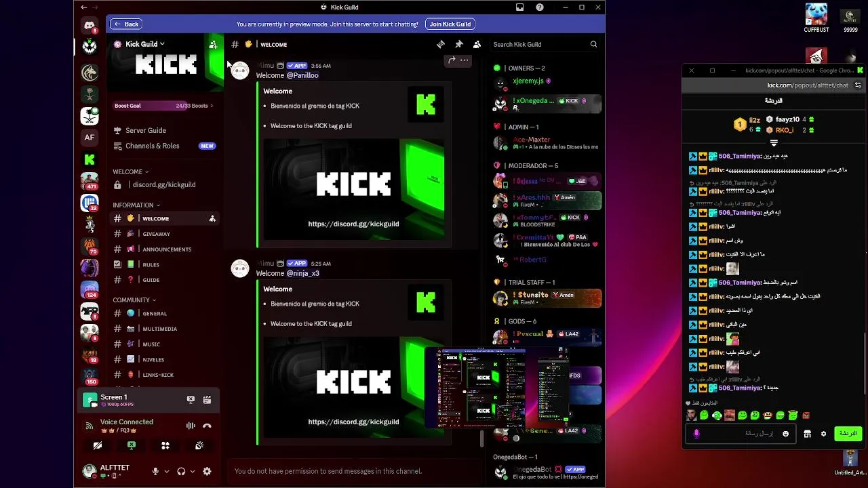Image resolution: width=868 pixels, height=488 pixels.
Task: Expand leaderboard arrow in Kick chat
Action: coord(774,143)
